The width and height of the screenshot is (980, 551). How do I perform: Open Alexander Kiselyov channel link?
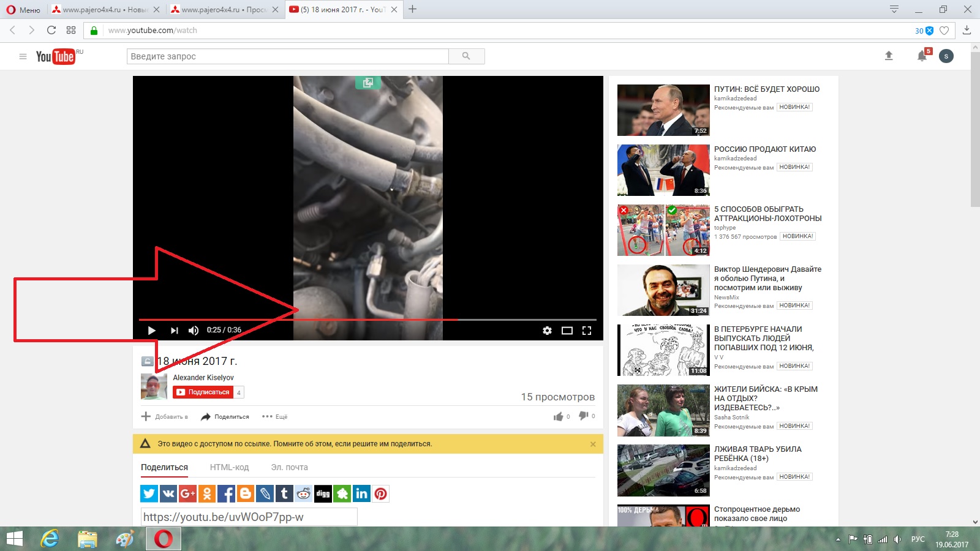click(203, 378)
